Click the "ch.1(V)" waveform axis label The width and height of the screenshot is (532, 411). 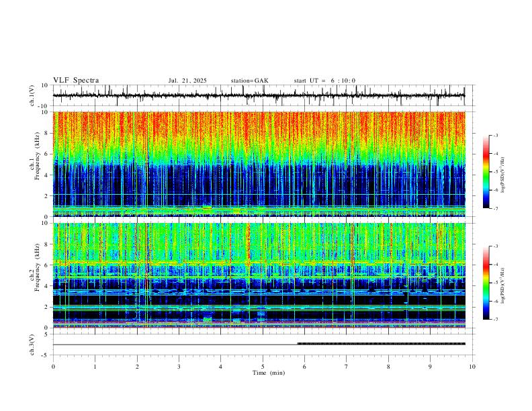pos(32,95)
